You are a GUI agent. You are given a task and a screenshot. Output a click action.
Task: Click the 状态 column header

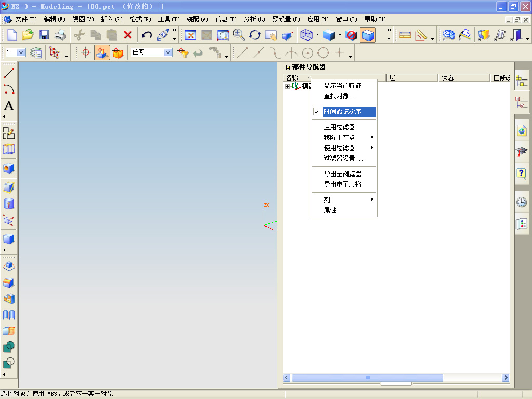pyautogui.click(x=464, y=78)
